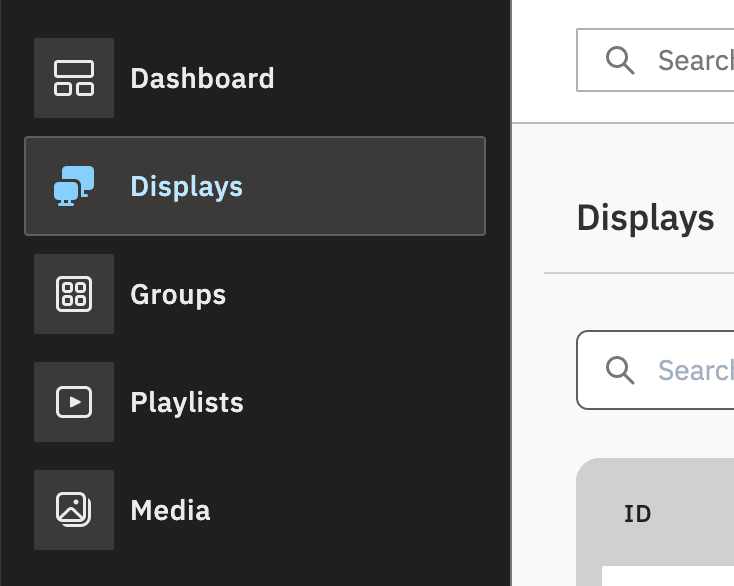Open the Playlists page
The height and width of the screenshot is (586, 734).
point(187,402)
